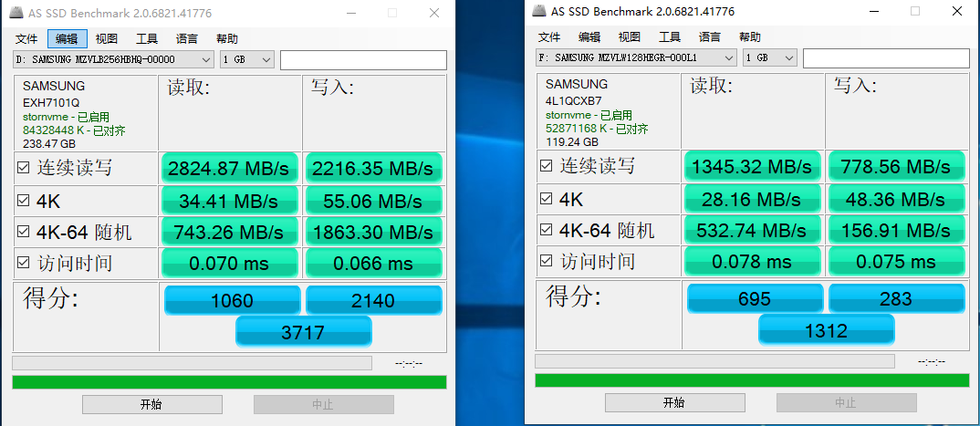Image resolution: width=980 pixels, height=426 pixels.
Task: Maximize the right AS SSD Benchmark window
Action: coord(915,11)
